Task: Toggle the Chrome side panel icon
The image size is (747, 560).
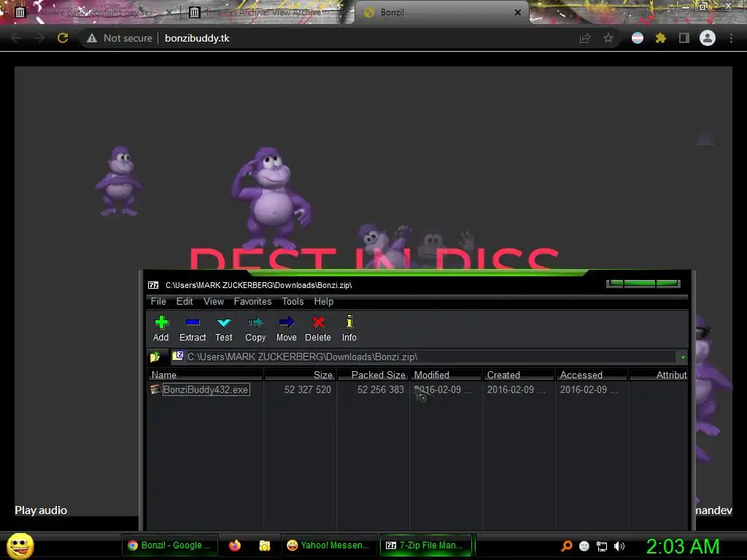Action: 684,38
